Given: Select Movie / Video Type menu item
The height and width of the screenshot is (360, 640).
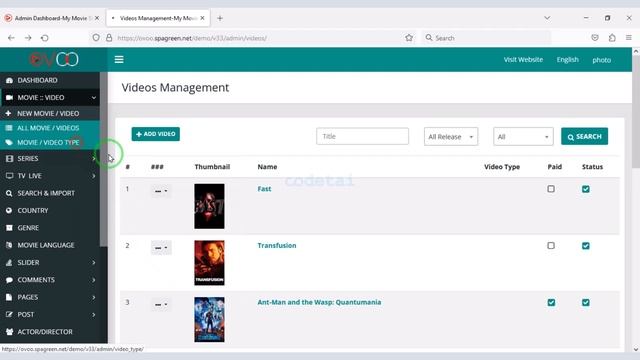Looking at the screenshot, I should click(x=50, y=142).
